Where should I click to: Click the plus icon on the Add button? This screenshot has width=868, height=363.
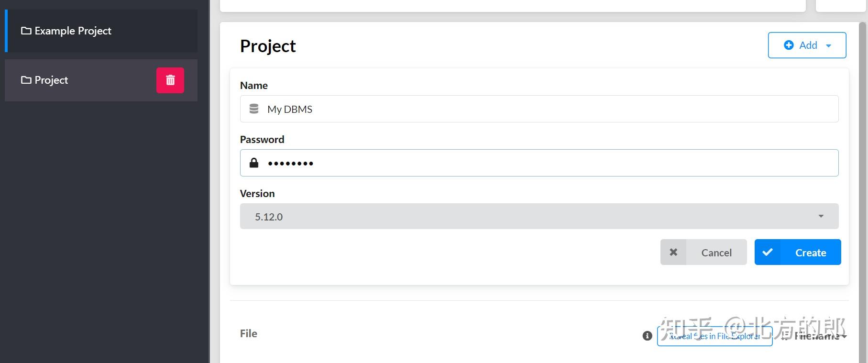click(789, 45)
